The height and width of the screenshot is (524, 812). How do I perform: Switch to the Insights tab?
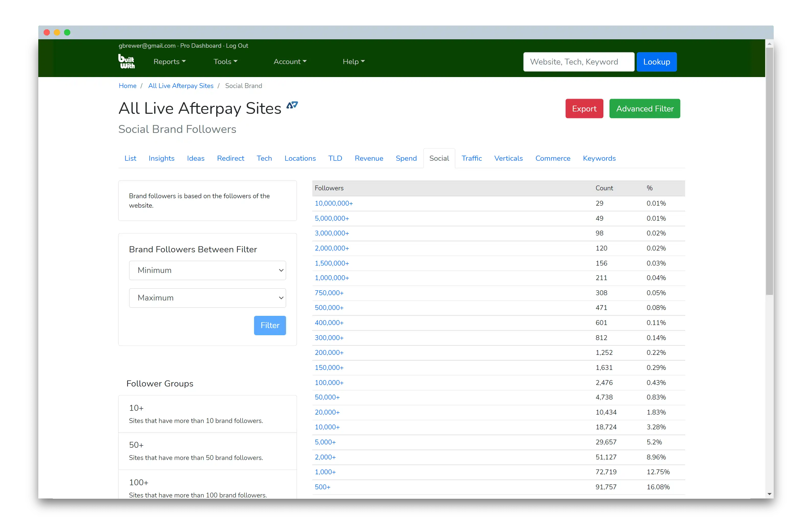pos(161,158)
